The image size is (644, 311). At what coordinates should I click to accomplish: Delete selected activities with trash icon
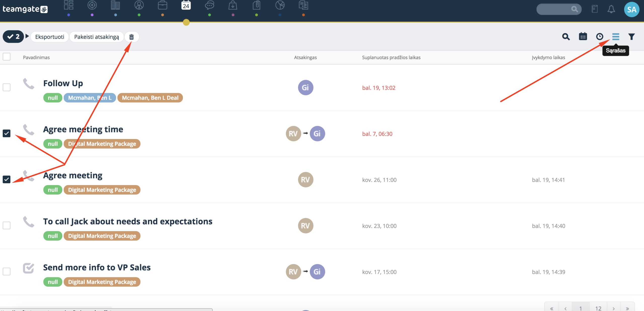pos(132,37)
